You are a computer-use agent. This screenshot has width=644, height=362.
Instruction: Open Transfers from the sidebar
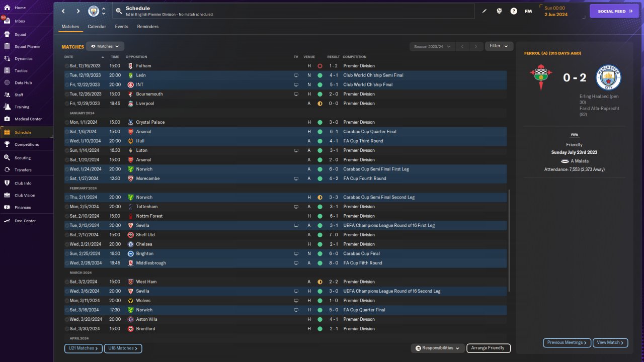[27, 170]
